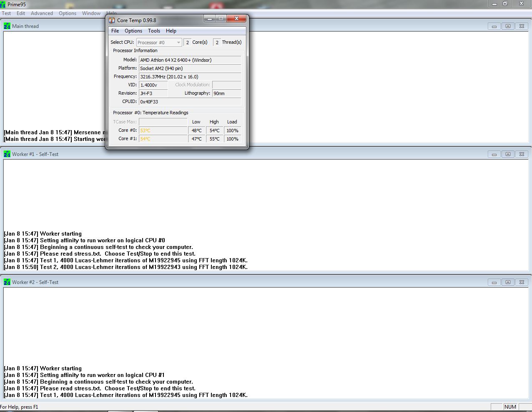
Task: Click Core #0 load value 100%
Action: tap(232, 131)
